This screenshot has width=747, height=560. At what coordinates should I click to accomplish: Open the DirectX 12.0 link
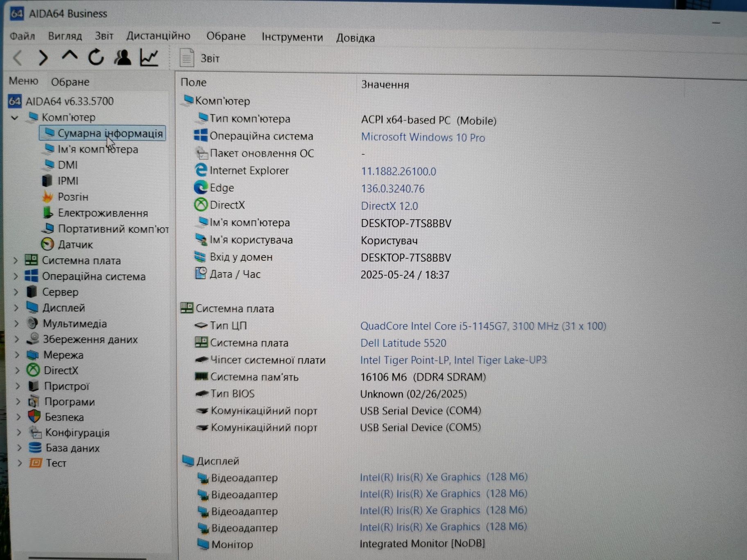[389, 206]
